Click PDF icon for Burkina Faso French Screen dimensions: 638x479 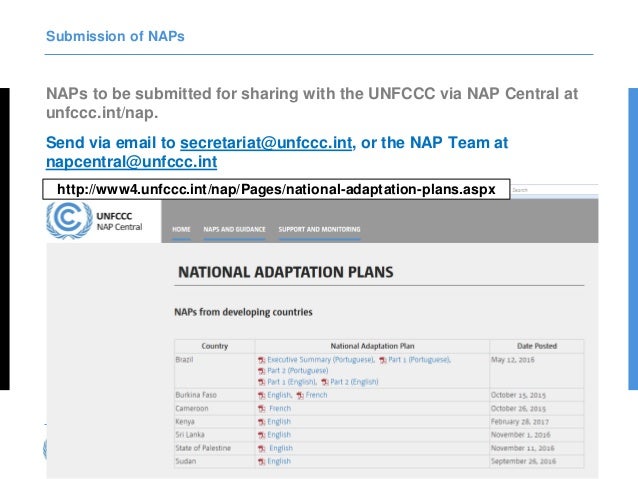pos(300,395)
